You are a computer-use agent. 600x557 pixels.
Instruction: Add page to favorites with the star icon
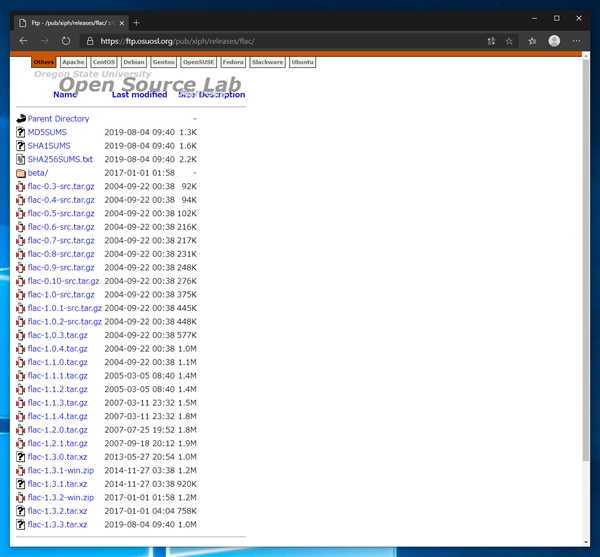[x=509, y=41]
